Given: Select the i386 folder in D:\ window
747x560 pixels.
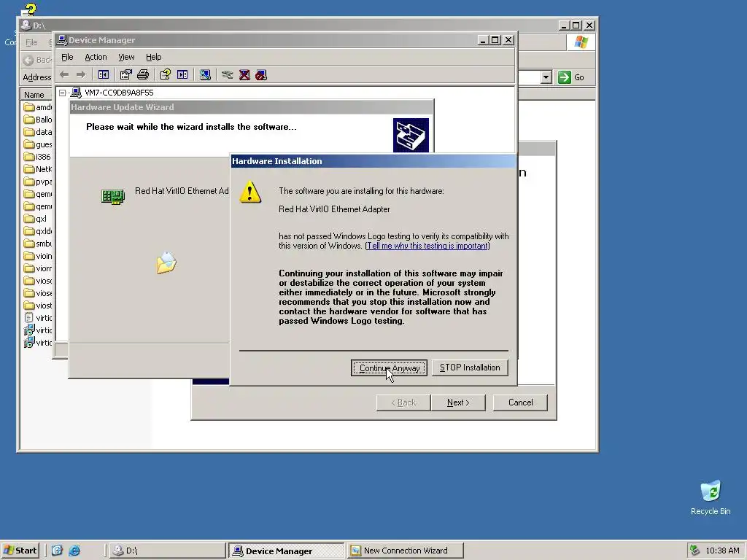Looking at the screenshot, I should (x=37, y=157).
